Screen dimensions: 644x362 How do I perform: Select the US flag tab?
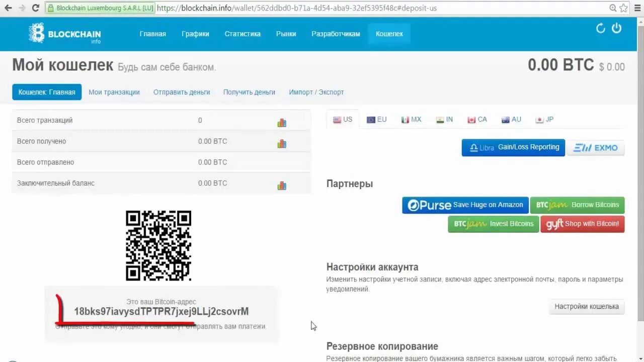click(x=343, y=120)
